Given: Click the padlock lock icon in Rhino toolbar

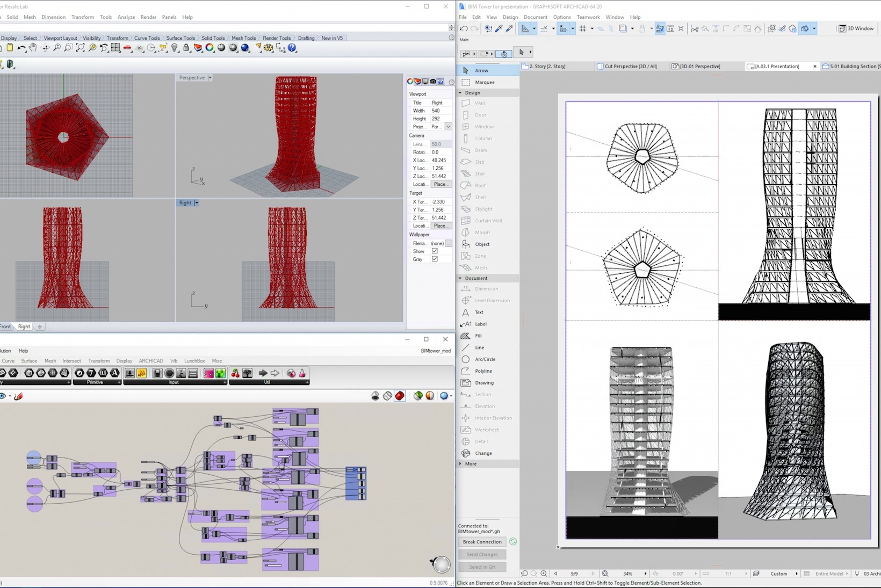Looking at the screenshot, I should click(186, 48).
